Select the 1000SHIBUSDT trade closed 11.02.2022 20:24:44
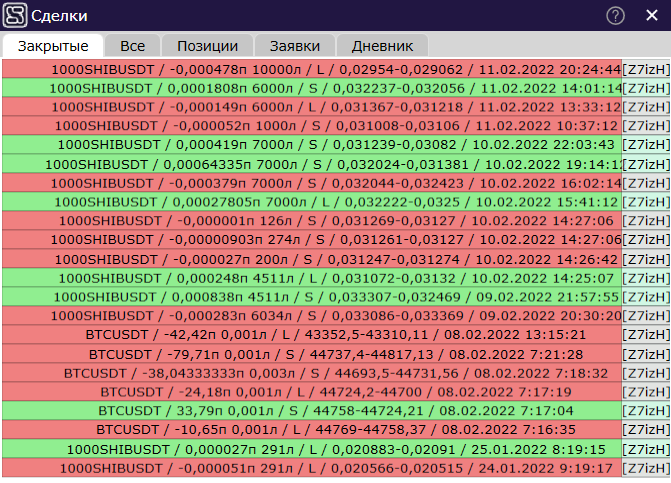 312,69
